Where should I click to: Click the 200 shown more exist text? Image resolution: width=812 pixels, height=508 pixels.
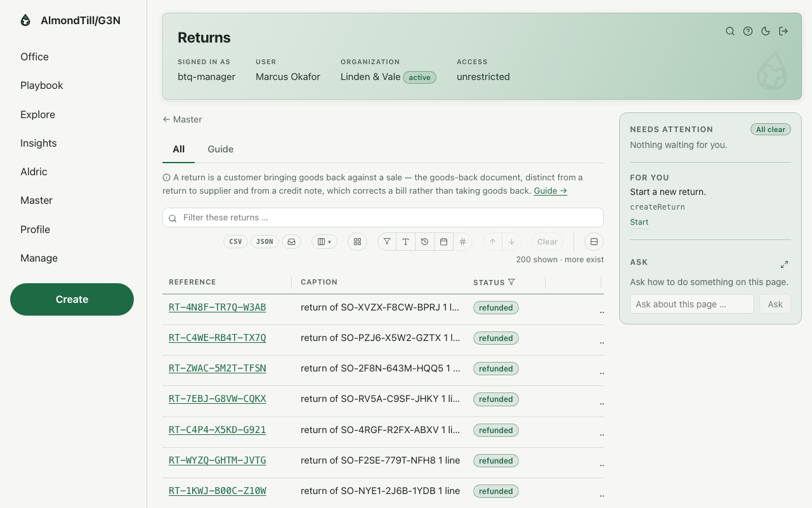pyautogui.click(x=560, y=260)
